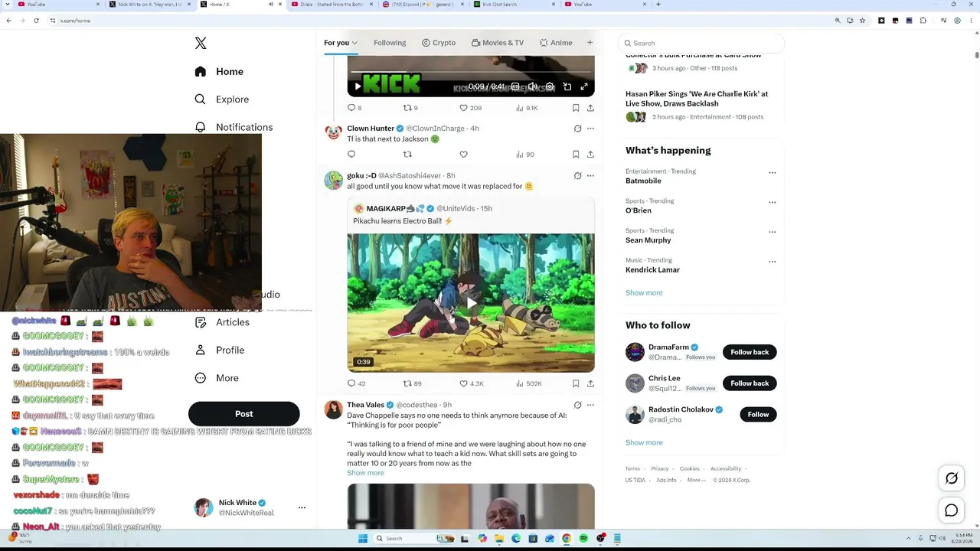Screen dimensions: 980x551
Task: Open the floating messages chat button
Action: [x=952, y=510]
